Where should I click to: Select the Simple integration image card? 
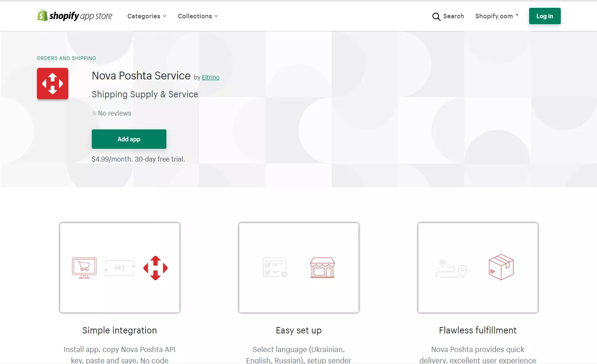tap(120, 268)
